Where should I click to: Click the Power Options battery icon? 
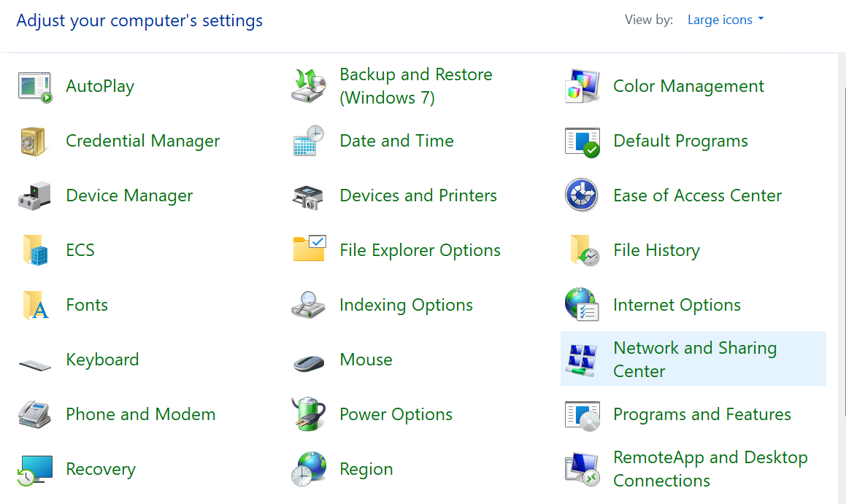309,414
